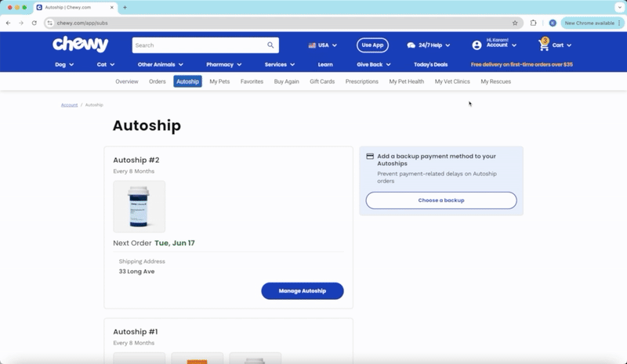Bookmark page with star icon
Screen dimensions: 627x364
tap(515, 23)
